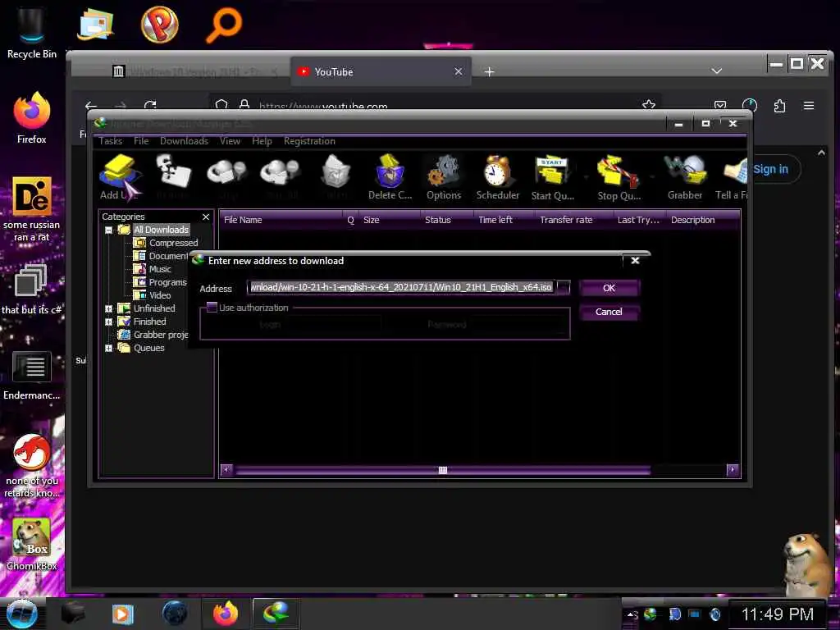Open the orange P desktop icon
840x630 pixels.
160,24
